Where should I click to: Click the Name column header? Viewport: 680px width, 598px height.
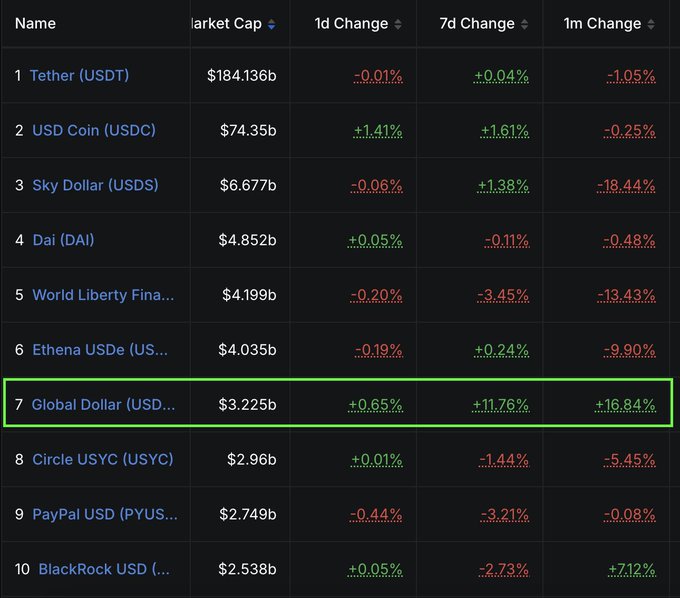35,23
